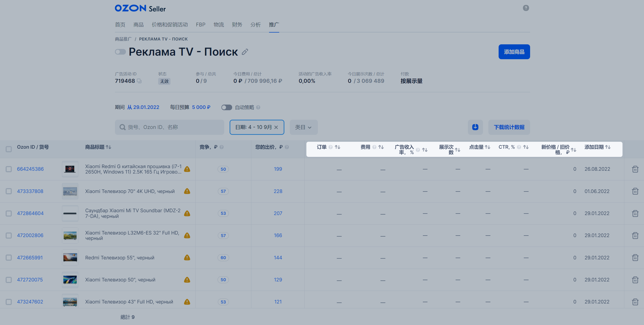Clear the date filter X icon

276,127
